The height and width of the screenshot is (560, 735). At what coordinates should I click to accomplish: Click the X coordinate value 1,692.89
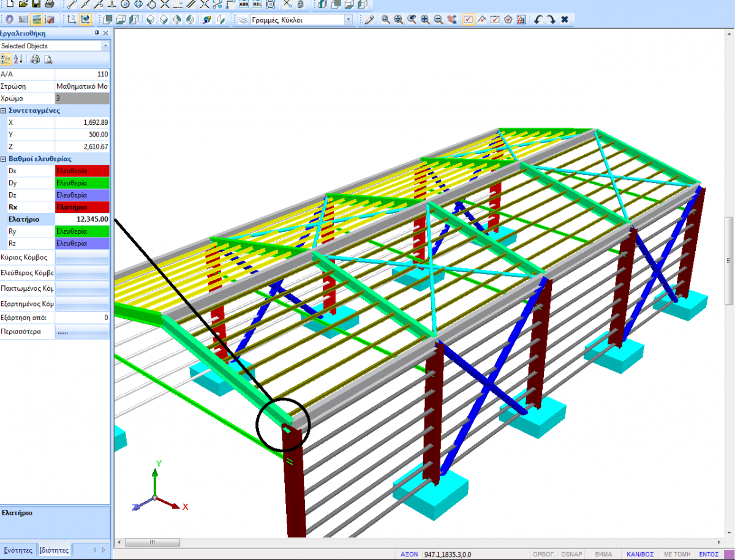[x=82, y=122]
